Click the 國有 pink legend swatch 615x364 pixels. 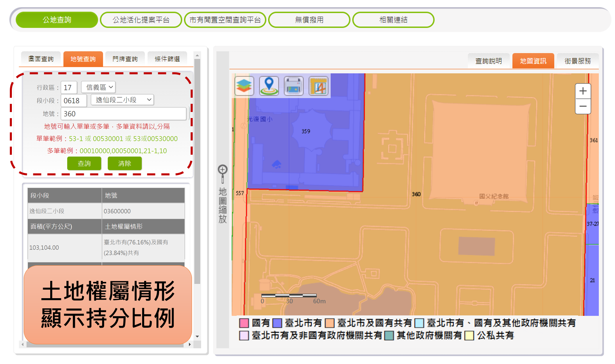point(244,323)
